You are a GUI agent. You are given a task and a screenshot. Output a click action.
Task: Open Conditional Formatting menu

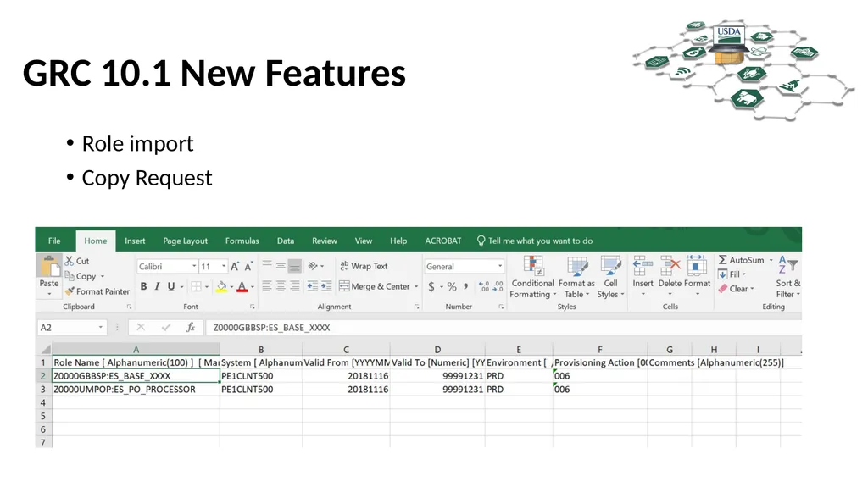(532, 277)
